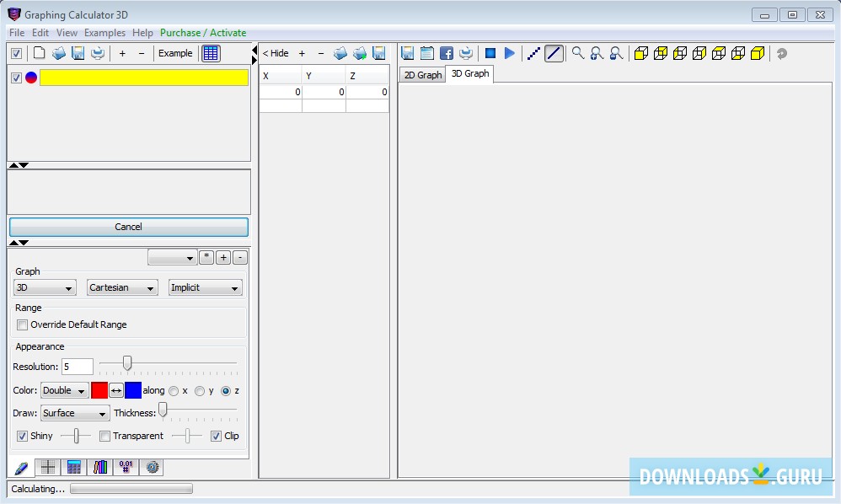841x504 pixels.
Task: Open the Examples menu
Action: 104,33
